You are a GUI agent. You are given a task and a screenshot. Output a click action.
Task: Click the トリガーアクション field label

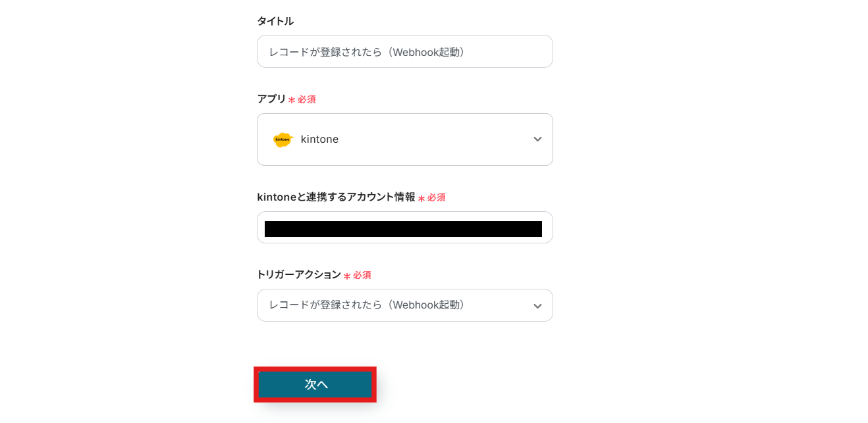(298, 274)
